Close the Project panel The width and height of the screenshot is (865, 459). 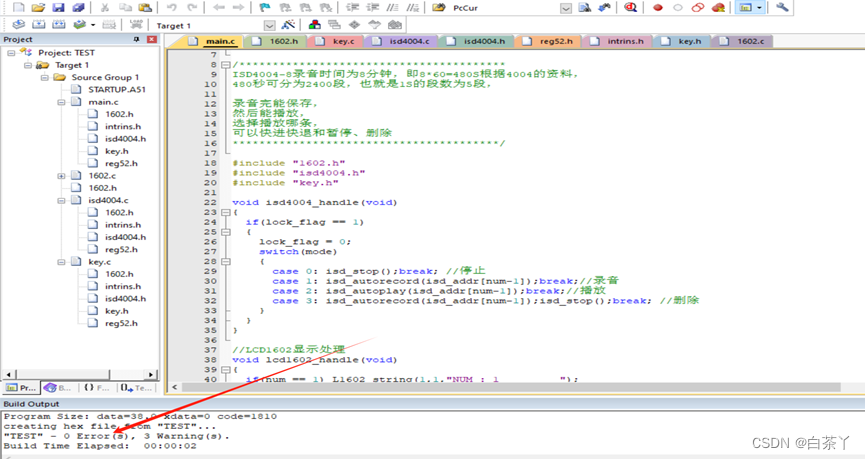click(151, 39)
